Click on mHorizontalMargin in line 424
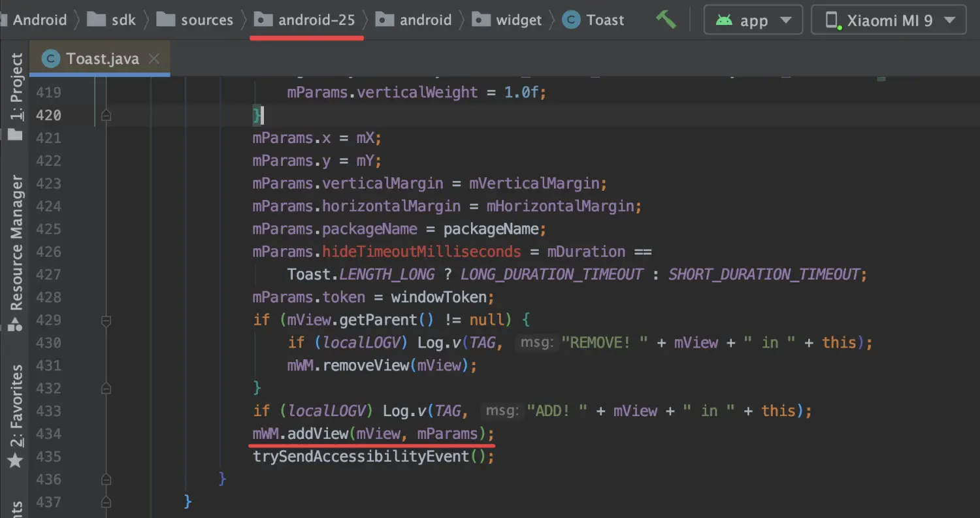This screenshot has height=518, width=980. pyautogui.click(x=561, y=206)
